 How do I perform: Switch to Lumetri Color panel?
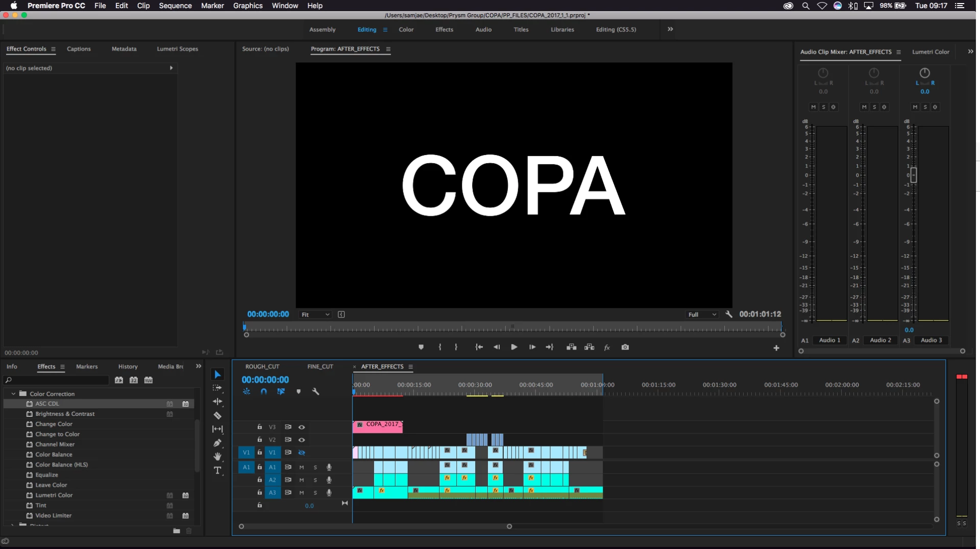tap(930, 52)
